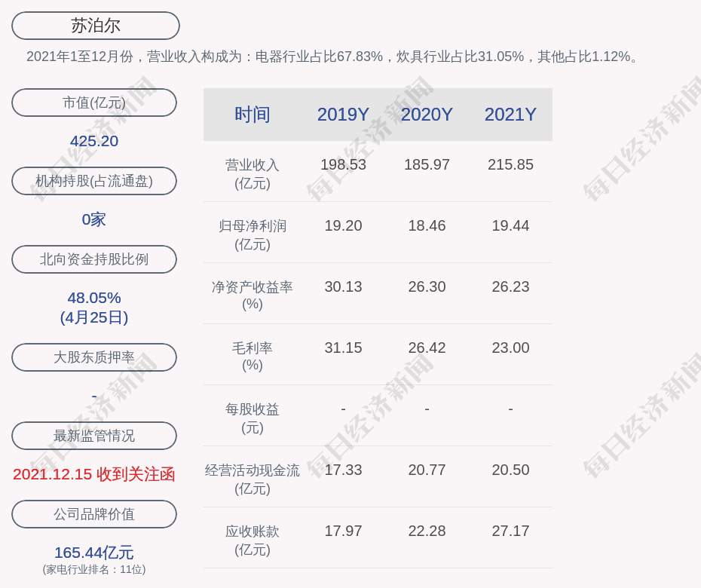
Task: Select the 家电行业排名：11位 ranking text
Action: pos(94,569)
